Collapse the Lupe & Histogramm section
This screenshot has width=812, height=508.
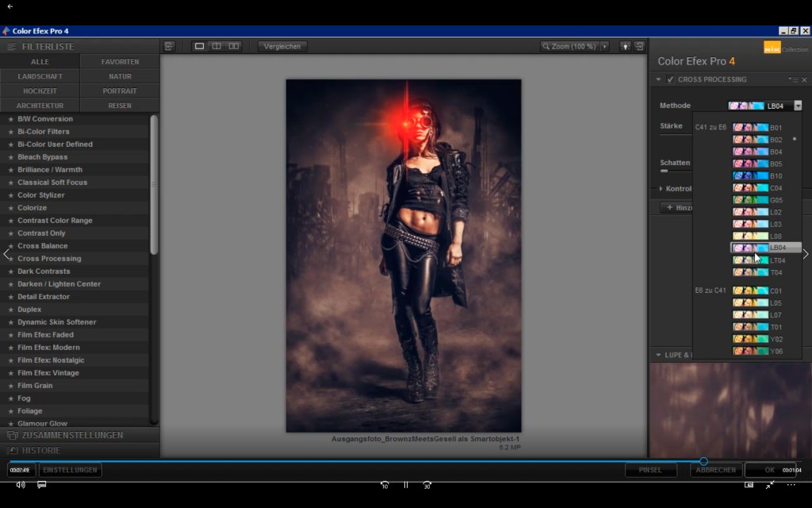tap(658, 355)
